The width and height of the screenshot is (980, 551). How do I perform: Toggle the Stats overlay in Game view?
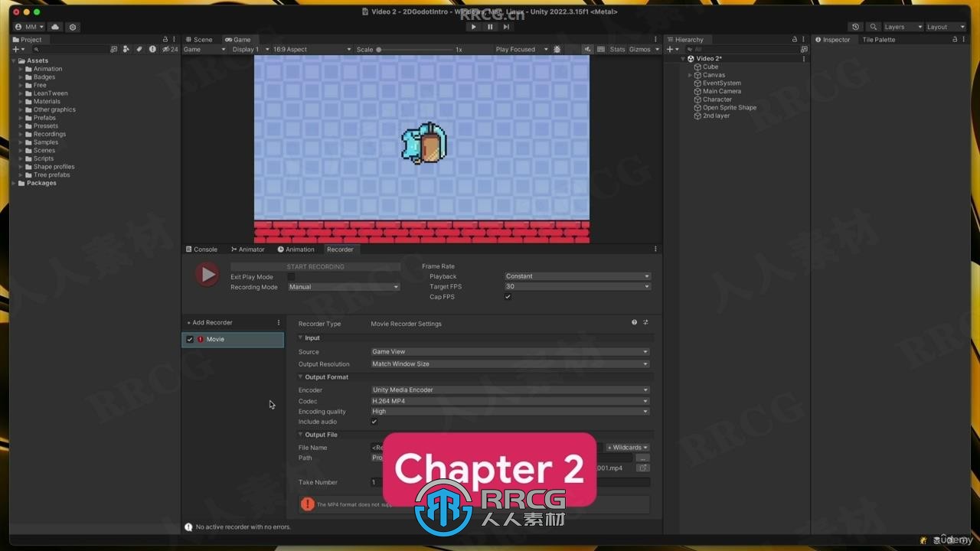(x=617, y=49)
